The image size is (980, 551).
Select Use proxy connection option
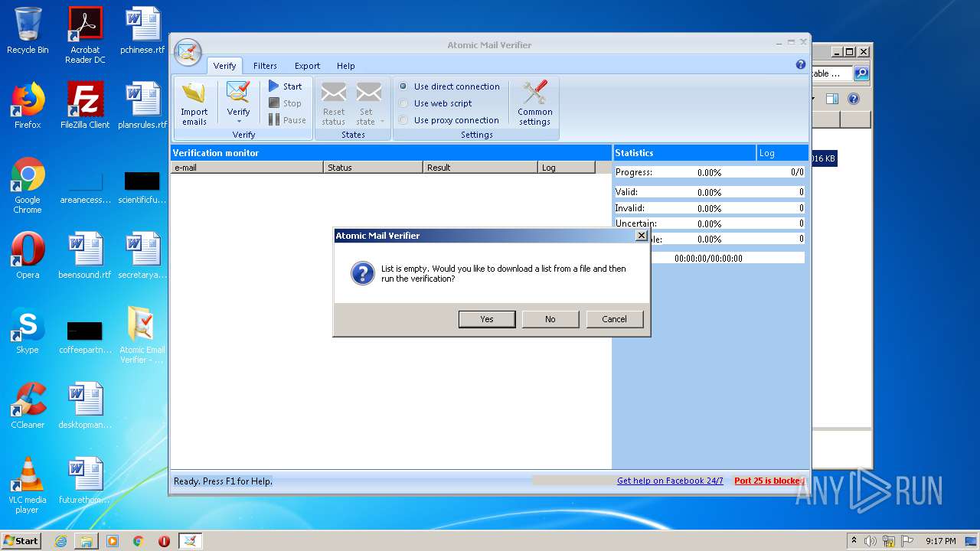coord(449,120)
